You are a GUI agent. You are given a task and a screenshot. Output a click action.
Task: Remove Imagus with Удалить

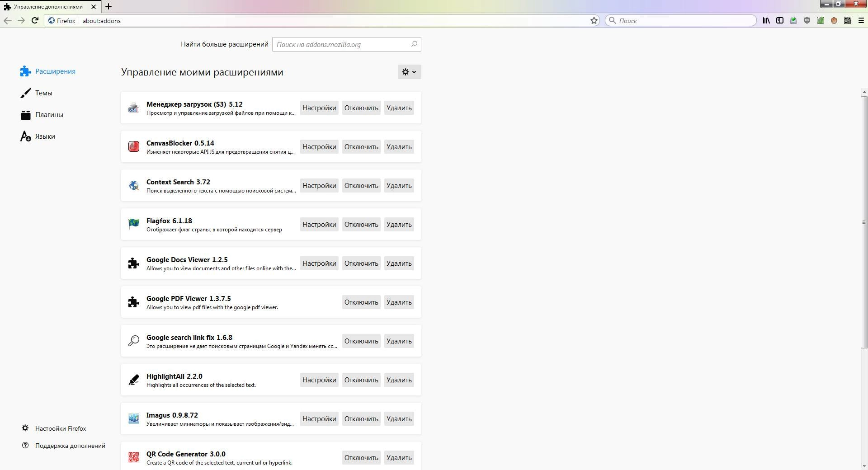click(x=399, y=418)
